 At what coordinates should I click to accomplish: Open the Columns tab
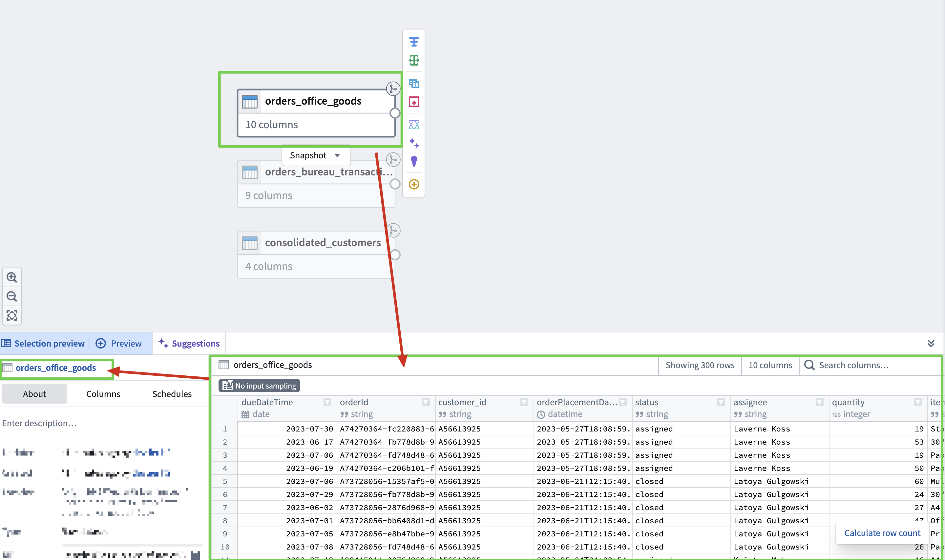click(103, 394)
